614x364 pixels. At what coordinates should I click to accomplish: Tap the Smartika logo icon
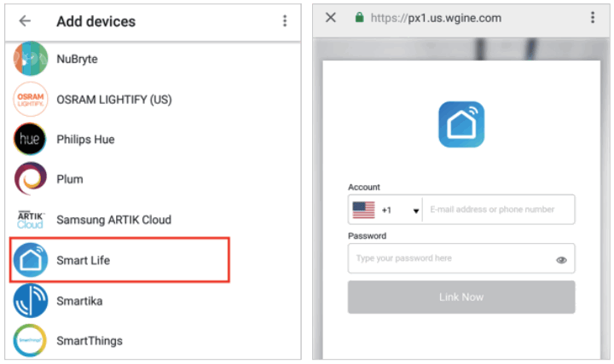[x=31, y=301]
